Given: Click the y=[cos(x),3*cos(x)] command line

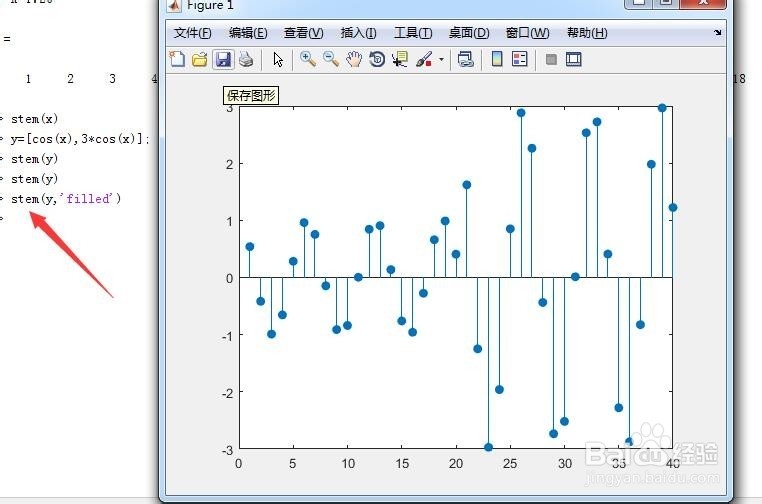Looking at the screenshot, I should pos(80,139).
